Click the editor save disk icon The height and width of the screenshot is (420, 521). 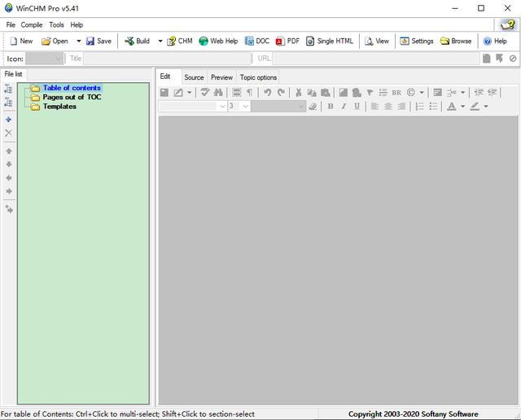pos(164,92)
